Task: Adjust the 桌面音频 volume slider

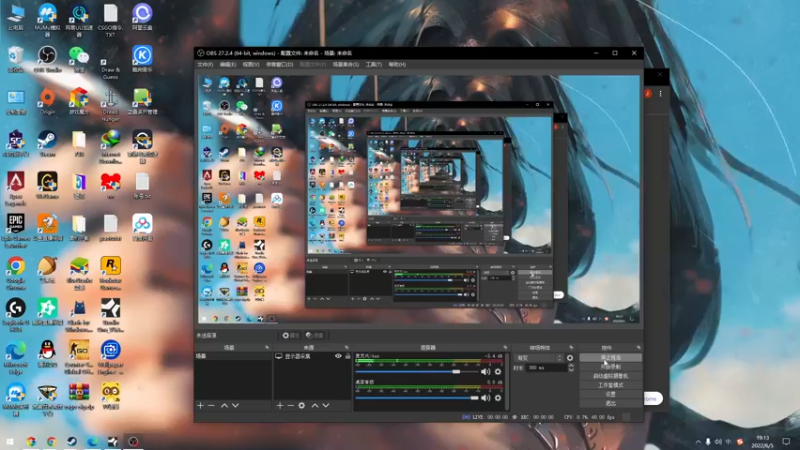Action: coord(417,398)
